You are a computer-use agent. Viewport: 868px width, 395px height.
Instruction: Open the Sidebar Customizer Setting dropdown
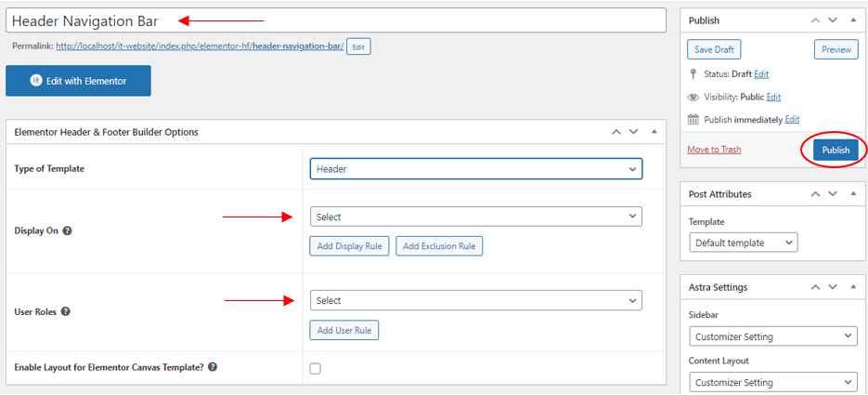[773, 336]
